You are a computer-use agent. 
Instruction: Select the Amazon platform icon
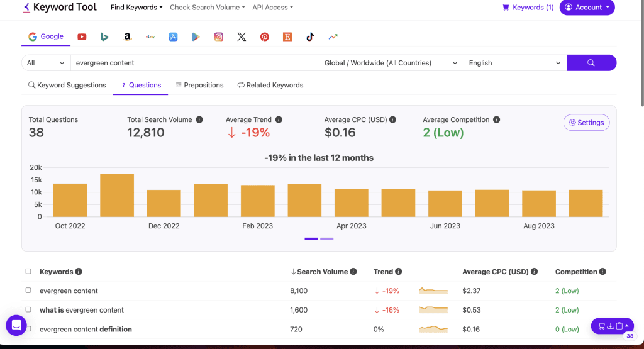click(x=127, y=37)
